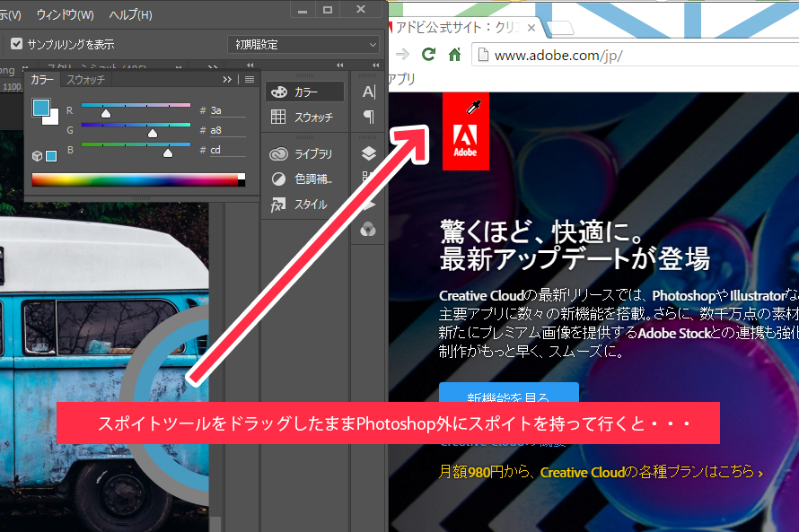Click the G hex value field a8

click(x=227, y=130)
